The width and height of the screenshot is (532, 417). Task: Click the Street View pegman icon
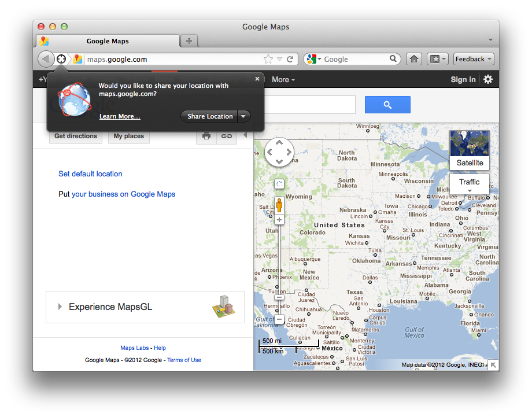pyautogui.click(x=279, y=205)
